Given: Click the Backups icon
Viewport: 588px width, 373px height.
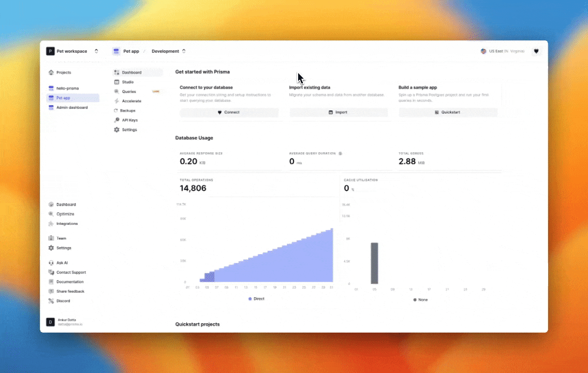Looking at the screenshot, I should click(x=117, y=110).
